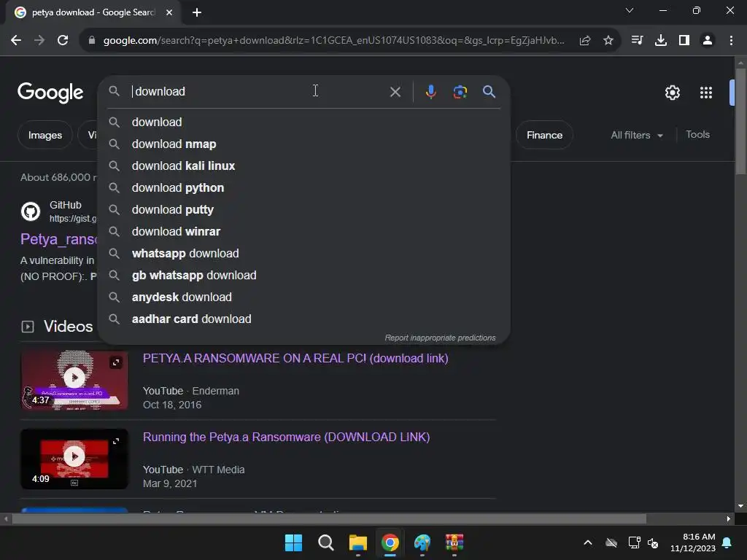View site information lock icon
Screen dimensions: 747x560
point(92,41)
